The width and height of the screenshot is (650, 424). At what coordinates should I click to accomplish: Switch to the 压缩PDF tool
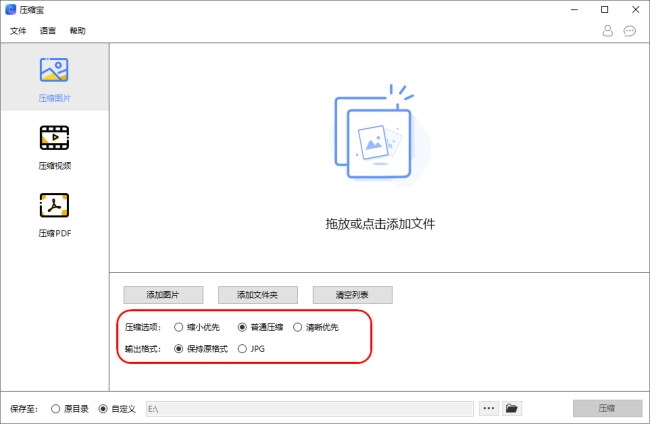point(54,205)
